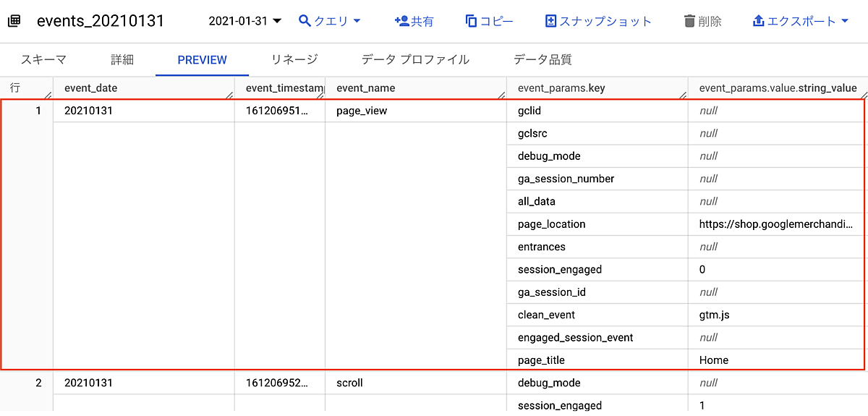Open the リネージ tab

click(294, 59)
